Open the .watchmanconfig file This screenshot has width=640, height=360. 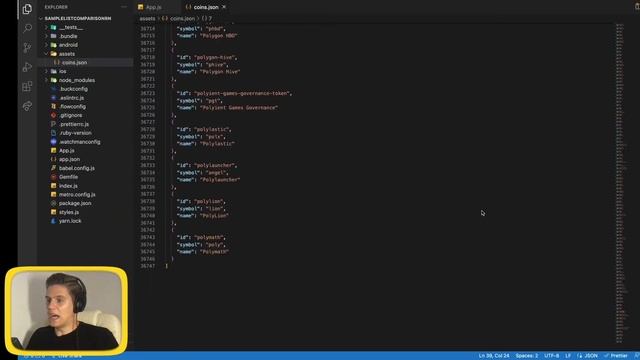point(80,142)
